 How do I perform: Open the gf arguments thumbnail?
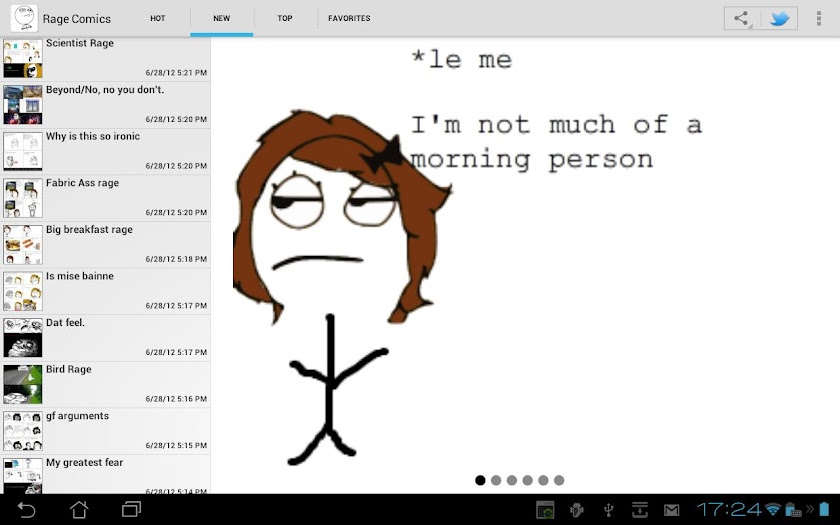pyautogui.click(x=22, y=431)
